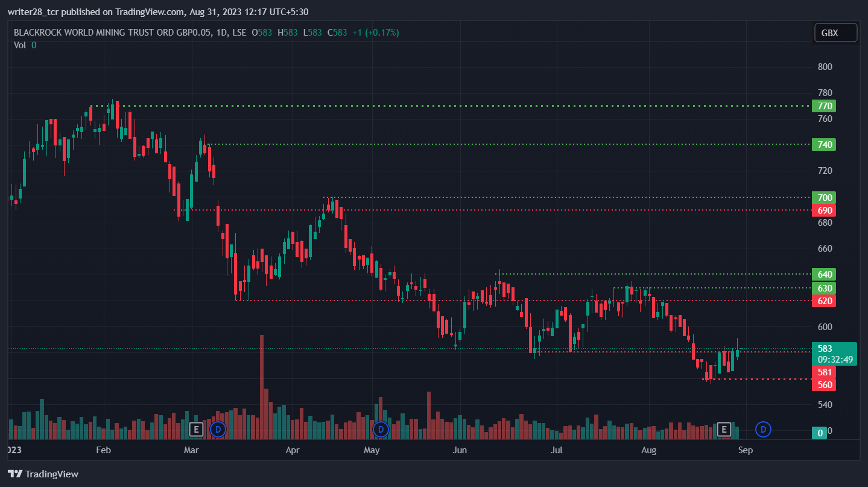Image resolution: width=868 pixels, height=487 pixels.
Task: Click the green 770 price level label
Action: 823,106
